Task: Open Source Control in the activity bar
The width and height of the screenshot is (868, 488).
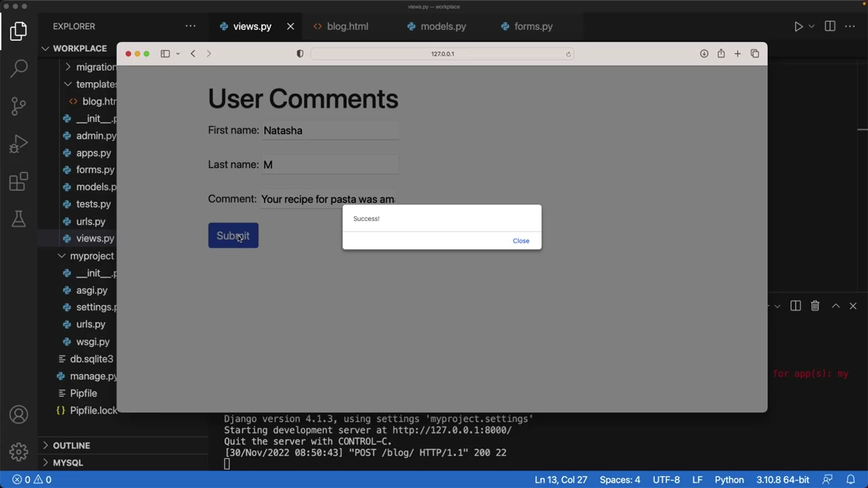Action: click(19, 106)
